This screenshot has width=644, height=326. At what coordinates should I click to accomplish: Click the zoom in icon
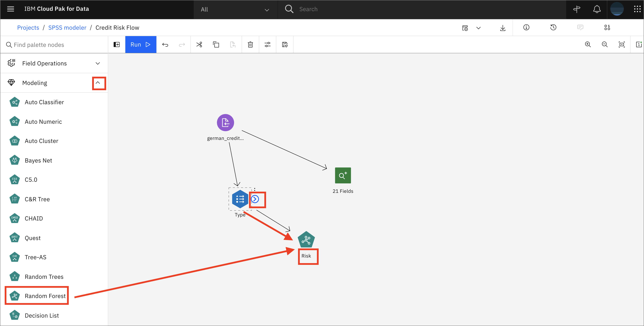588,45
